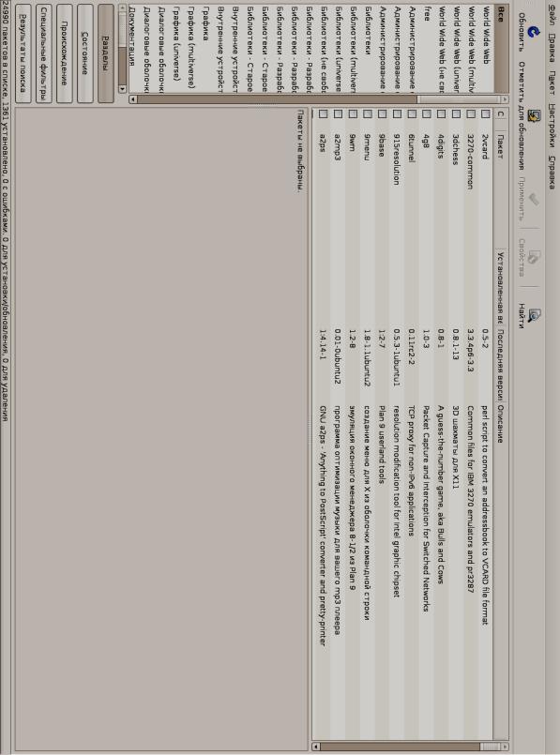
Task: Open the Настройки menu
Action: pos(552,127)
